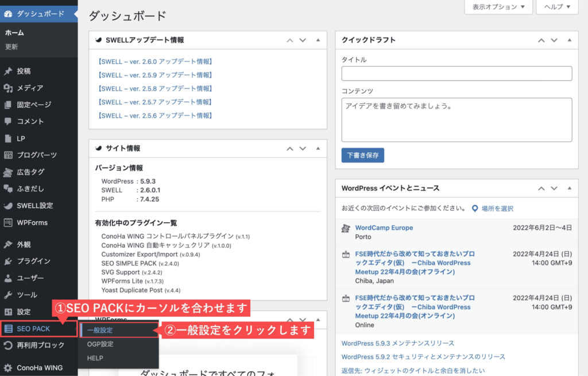Click the WPForms sidebar icon
The width and height of the screenshot is (588, 376).
coord(8,223)
